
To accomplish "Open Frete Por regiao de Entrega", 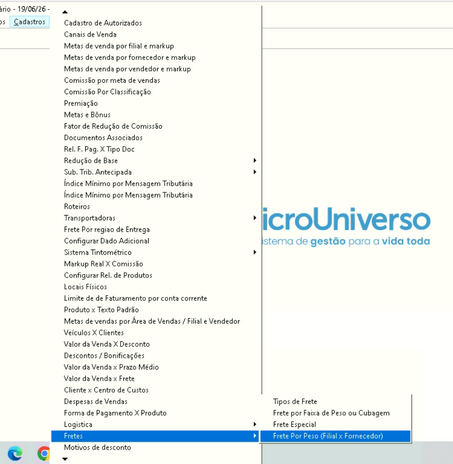I will pyautogui.click(x=155, y=229).
